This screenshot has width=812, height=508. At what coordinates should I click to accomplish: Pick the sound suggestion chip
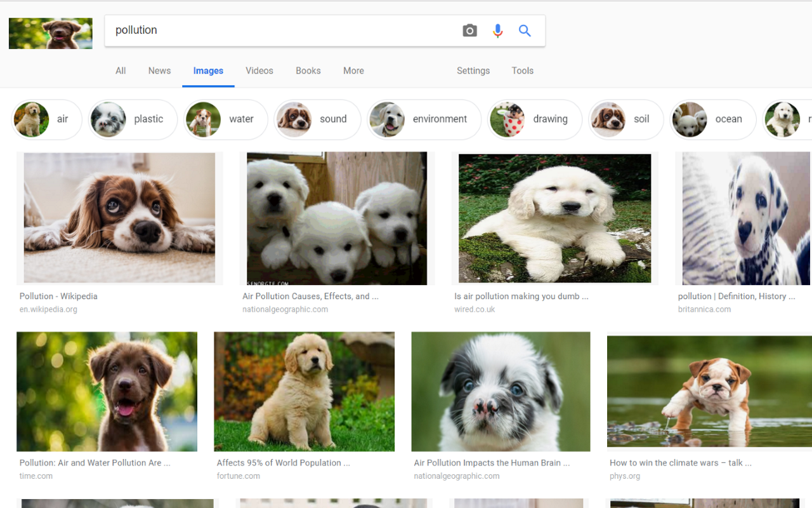pyautogui.click(x=317, y=119)
